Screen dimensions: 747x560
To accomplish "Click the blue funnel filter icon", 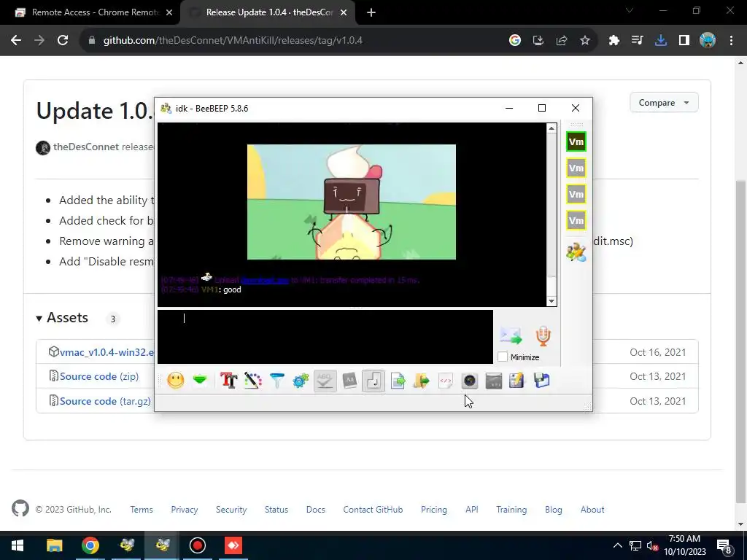I will coord(276,381).
